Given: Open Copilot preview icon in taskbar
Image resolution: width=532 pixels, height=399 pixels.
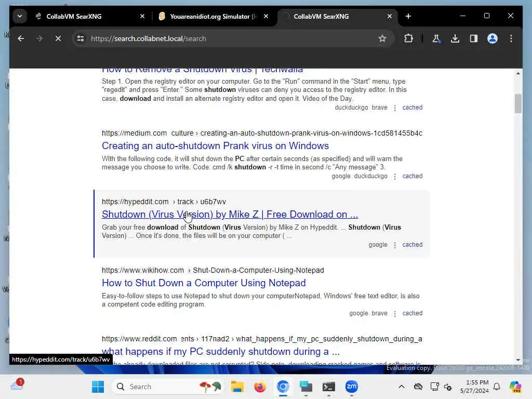Looking at the screenshot, I should 515,387.
